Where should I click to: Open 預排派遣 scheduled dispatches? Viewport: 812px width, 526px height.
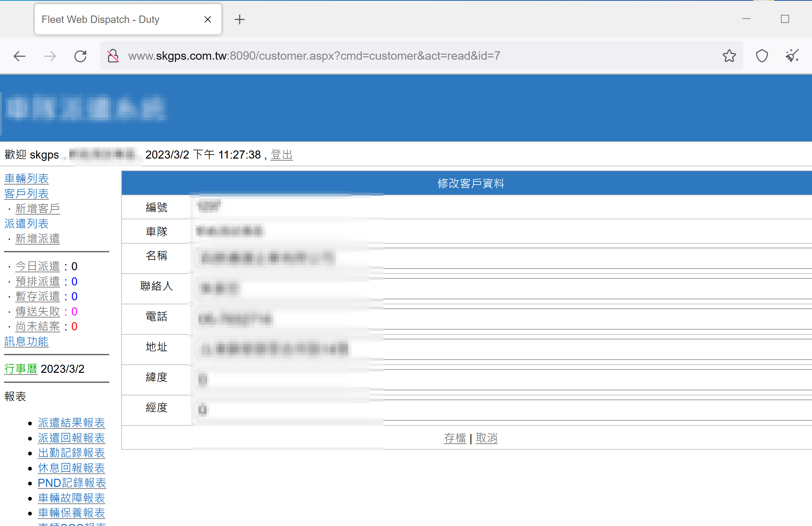tap(37, 281)
